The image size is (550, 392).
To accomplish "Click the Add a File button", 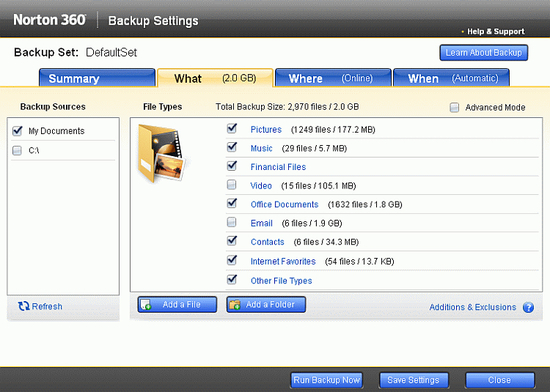I will 177,304.
